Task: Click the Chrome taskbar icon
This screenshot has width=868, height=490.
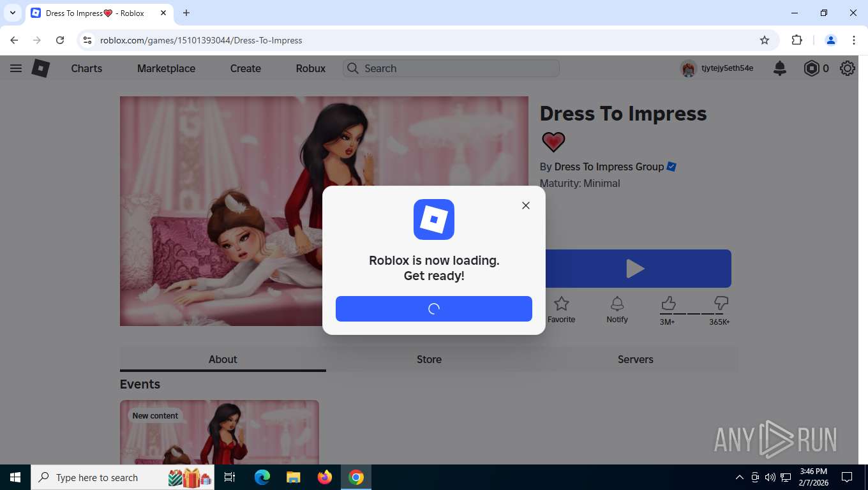Action: click(x=356, y=477)
